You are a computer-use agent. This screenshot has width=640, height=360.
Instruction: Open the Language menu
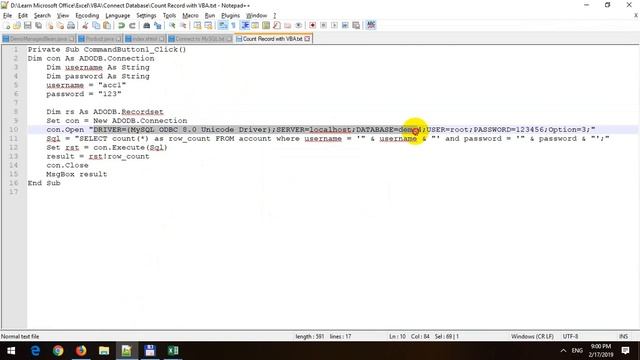[118, 16]
